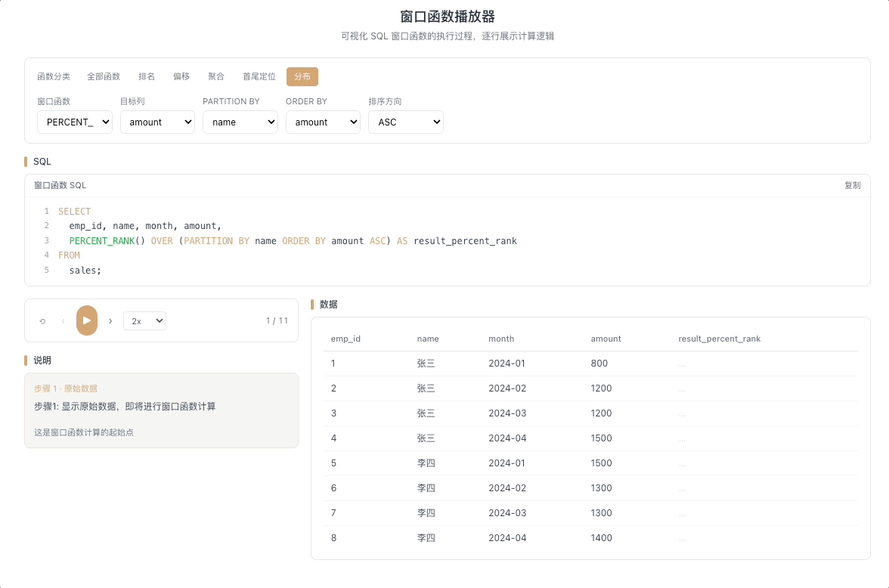Select the 排名 category tab
The image size is (889, 588).
(x=147, y=76)
